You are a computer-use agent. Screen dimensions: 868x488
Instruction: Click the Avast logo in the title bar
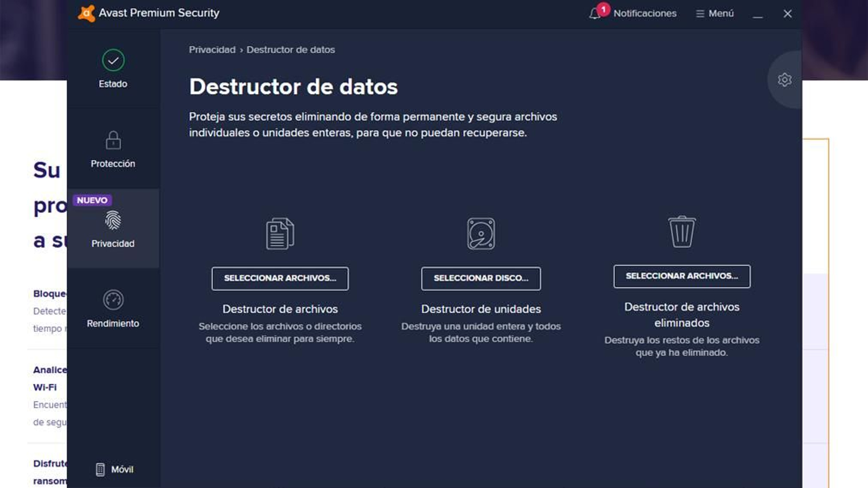(x=86, y=12)
